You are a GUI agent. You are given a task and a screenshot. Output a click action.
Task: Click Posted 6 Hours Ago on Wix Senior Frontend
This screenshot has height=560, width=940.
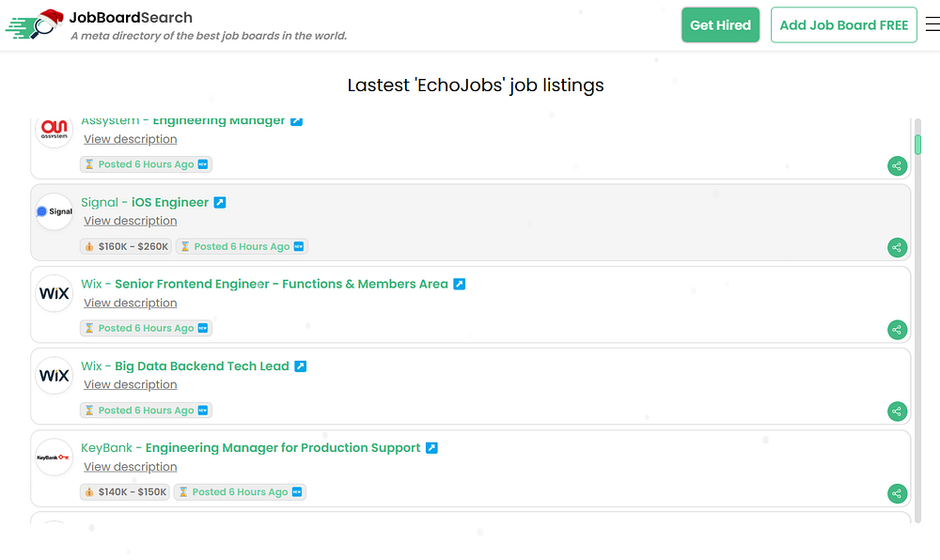click(146, 328)
